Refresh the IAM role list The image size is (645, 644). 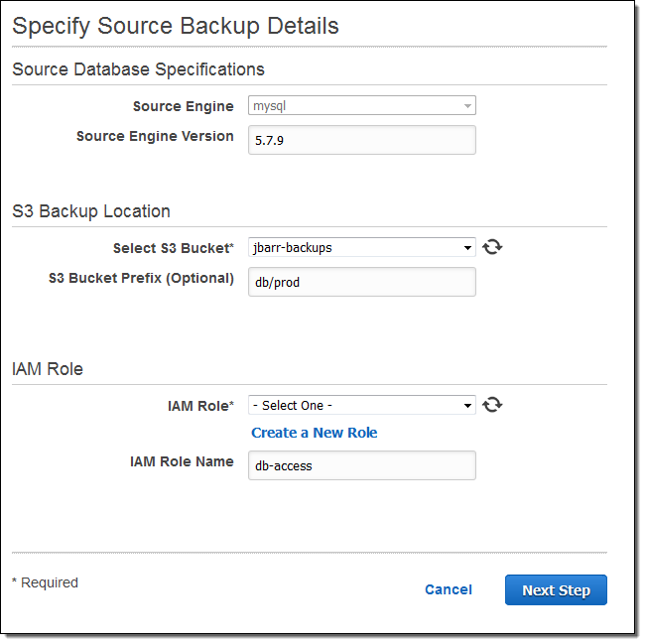click(x=492, y=405)
